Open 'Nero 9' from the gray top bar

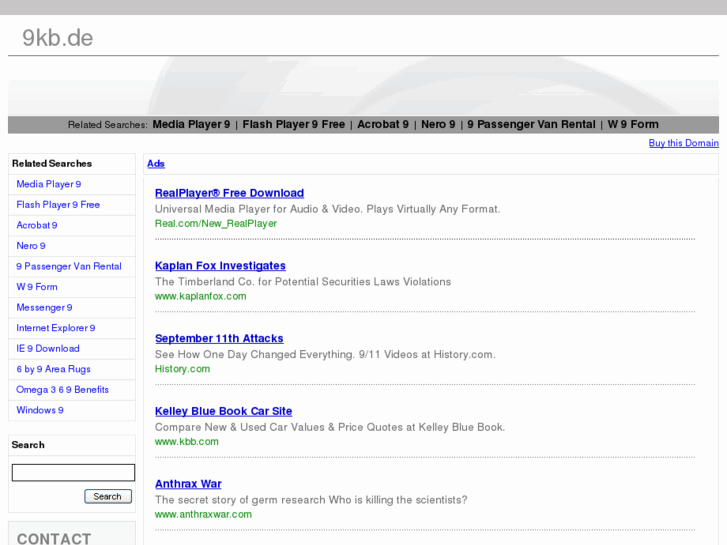coord(438,124)
